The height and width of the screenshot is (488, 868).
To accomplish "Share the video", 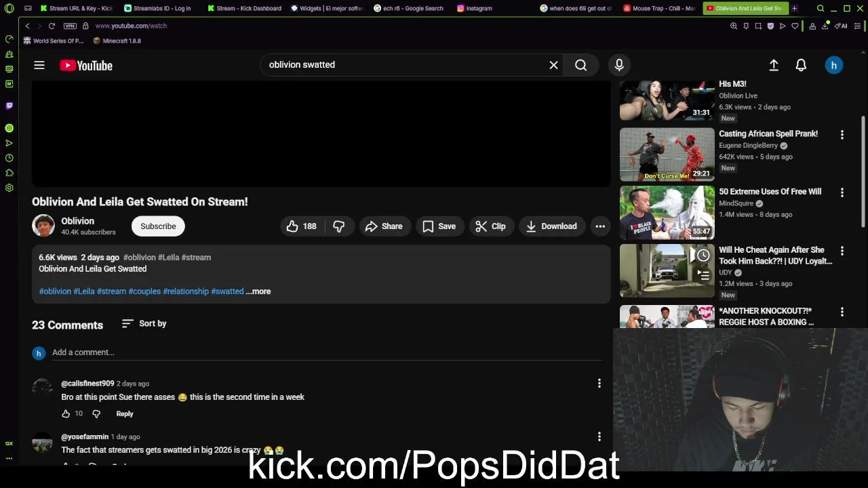I will click(x=384, y=226).
